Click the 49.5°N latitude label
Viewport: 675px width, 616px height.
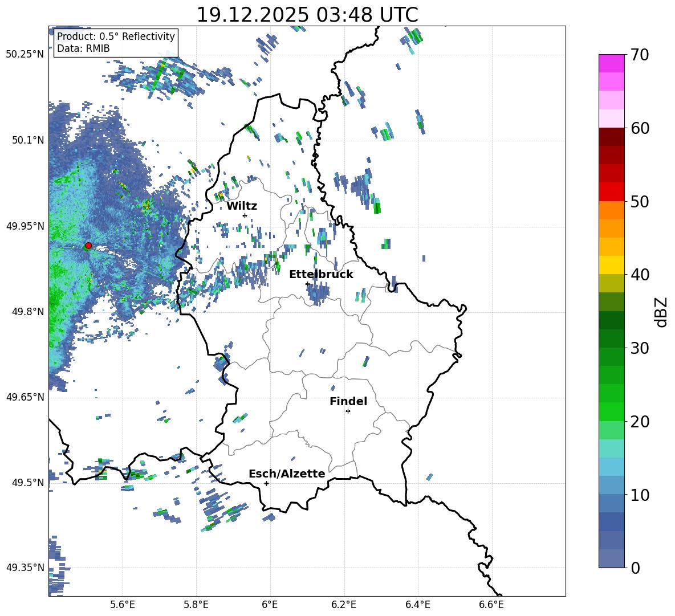(x=27, y=482)
